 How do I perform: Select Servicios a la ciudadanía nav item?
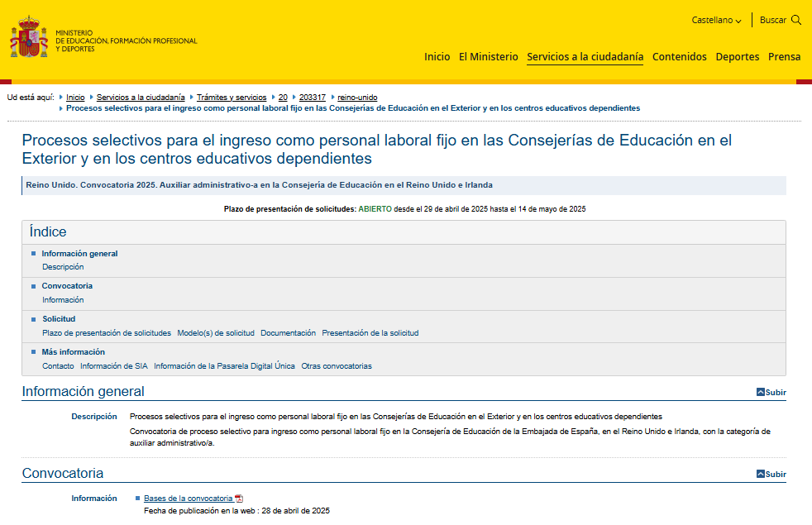point(585,57)
